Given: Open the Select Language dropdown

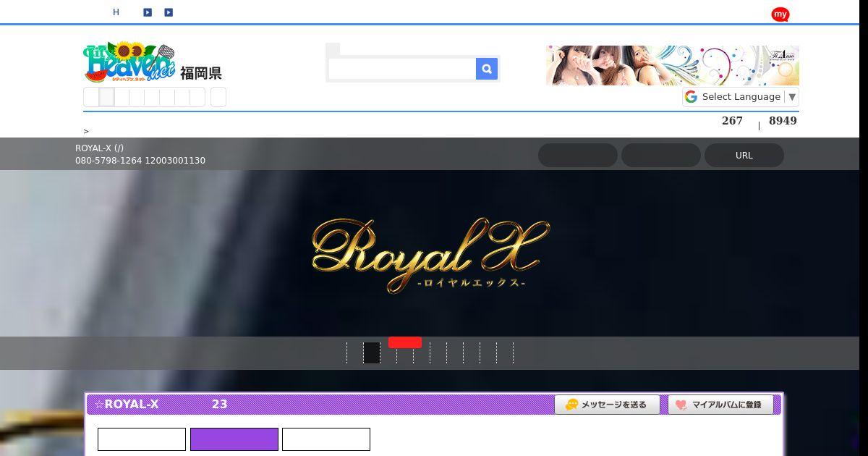Looking at the screenshot, I should [x=741, y=97].
